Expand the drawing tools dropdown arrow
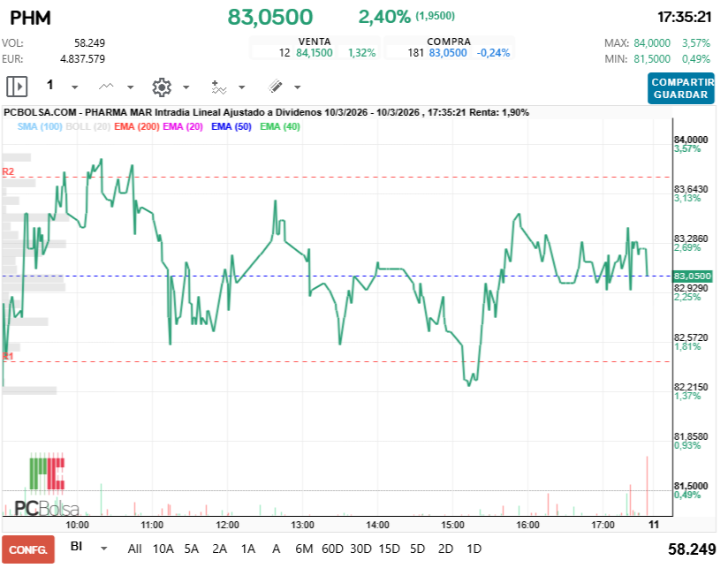The height and width of the screenshot is (568, 728). coord(295,87)
